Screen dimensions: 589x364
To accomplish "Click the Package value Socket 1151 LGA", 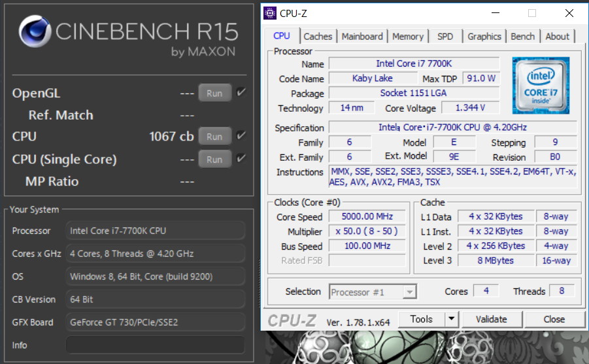I will pyautogui.click(x=414, y=93).
